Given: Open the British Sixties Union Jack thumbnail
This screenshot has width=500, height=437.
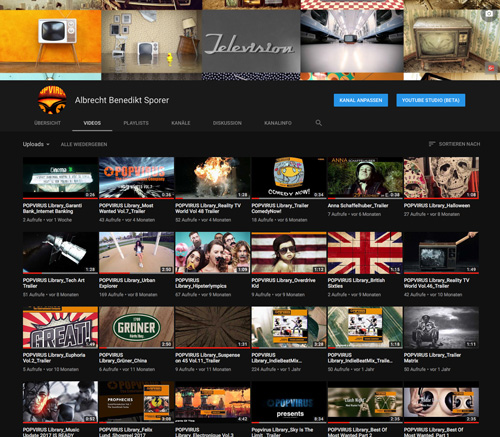Looking at the screenshot, I should pos(365,252).
